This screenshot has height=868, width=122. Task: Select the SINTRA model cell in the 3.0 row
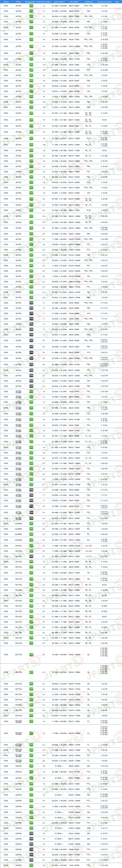[18, 551]
